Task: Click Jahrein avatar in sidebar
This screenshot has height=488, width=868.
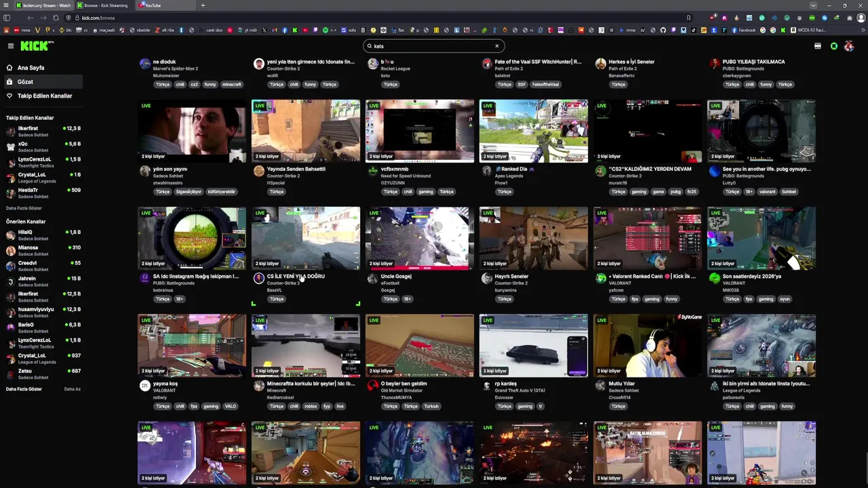Action: point(11,281)
